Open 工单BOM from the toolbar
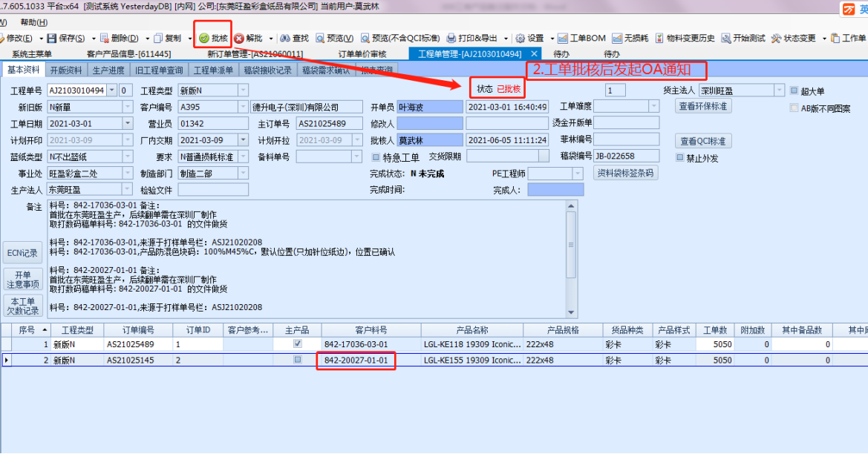Viewport: 868px width, 454px height. (581, 38)
